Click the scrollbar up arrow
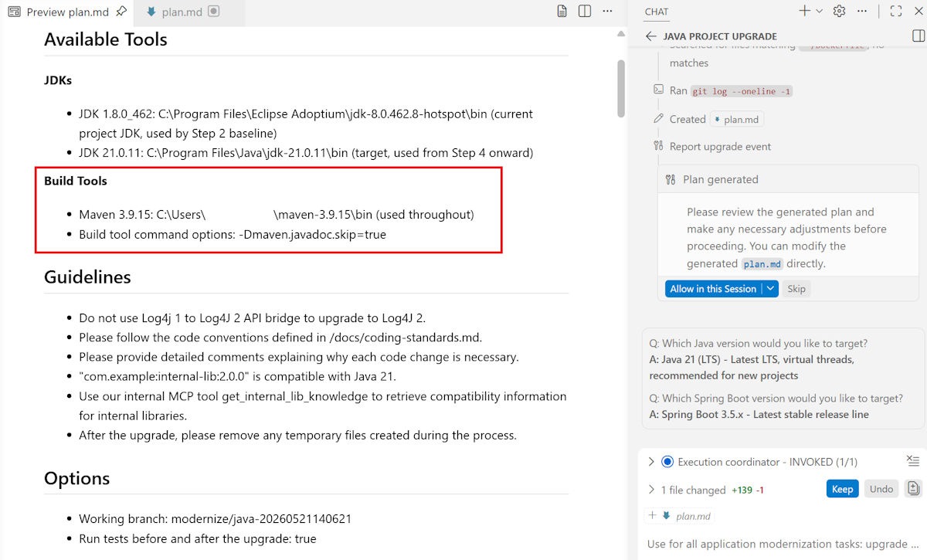This screenshot has height=560, width=927. (x=620, y=34)
